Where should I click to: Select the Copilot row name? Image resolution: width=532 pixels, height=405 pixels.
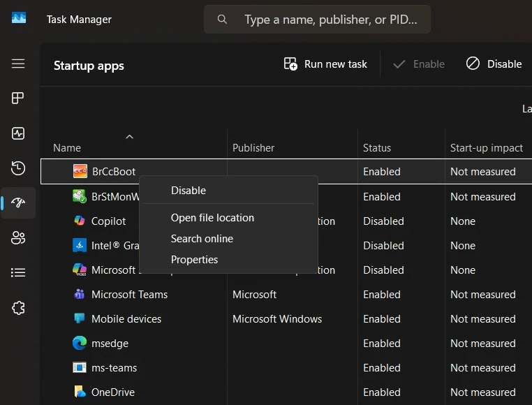click(x=109, y=221)
